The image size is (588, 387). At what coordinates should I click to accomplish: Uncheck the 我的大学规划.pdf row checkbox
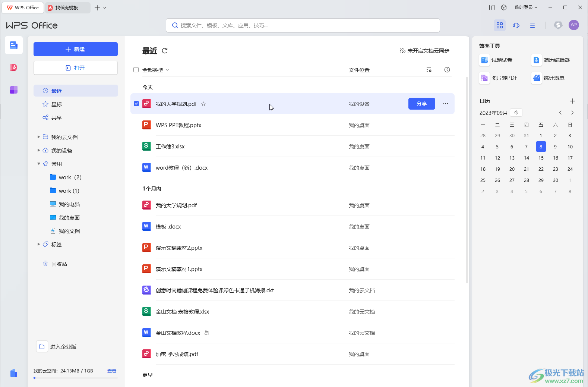(136, 104)
